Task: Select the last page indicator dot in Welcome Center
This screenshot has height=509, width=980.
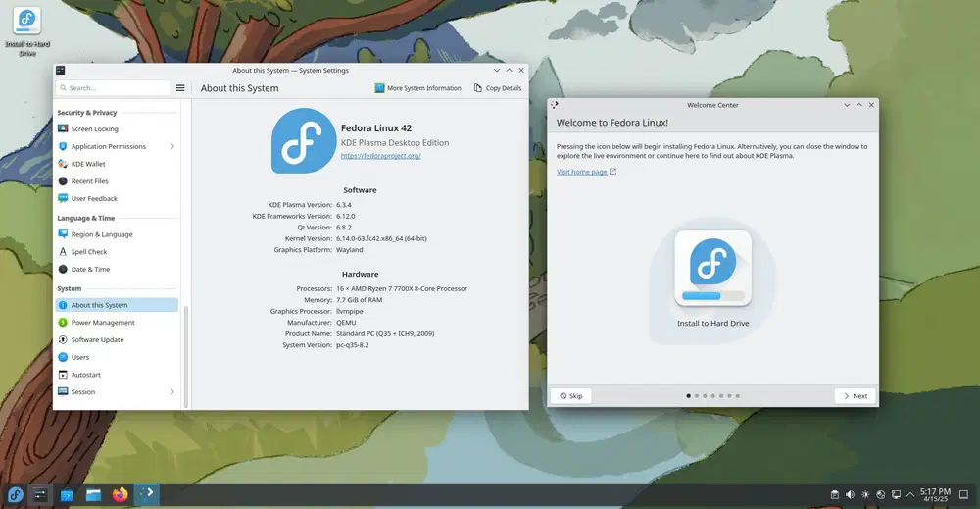Action: [x=738, y=396]
